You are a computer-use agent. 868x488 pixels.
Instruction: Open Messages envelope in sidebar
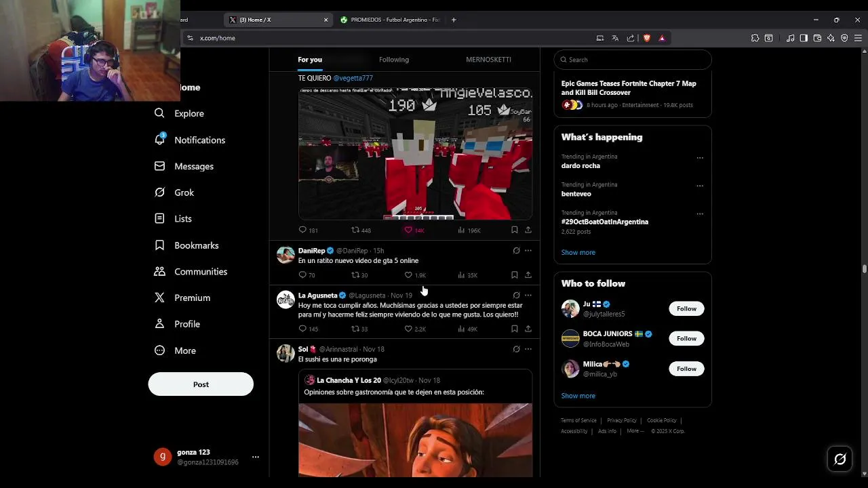pyautogui.click(x=184, y=166)
